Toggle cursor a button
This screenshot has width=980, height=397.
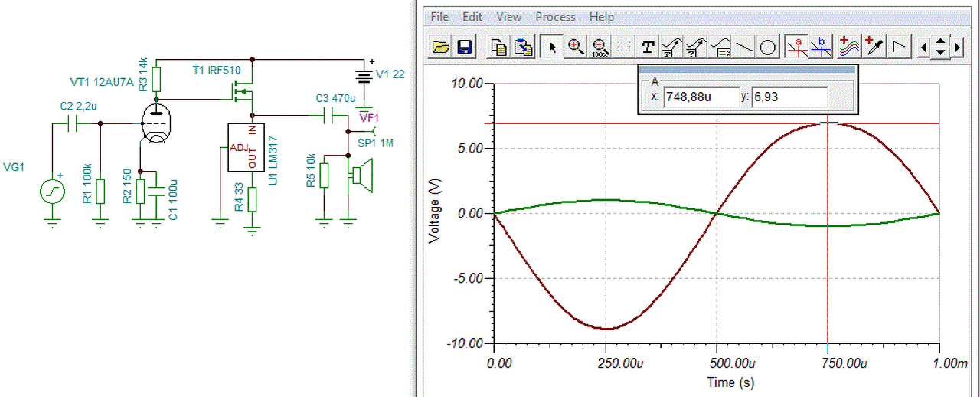pyautogui.click(x=797, y=48)
